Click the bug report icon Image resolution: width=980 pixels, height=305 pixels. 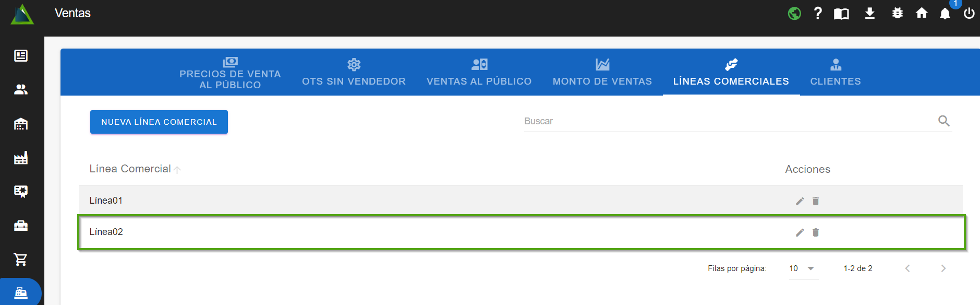click(x=897, y=13)
